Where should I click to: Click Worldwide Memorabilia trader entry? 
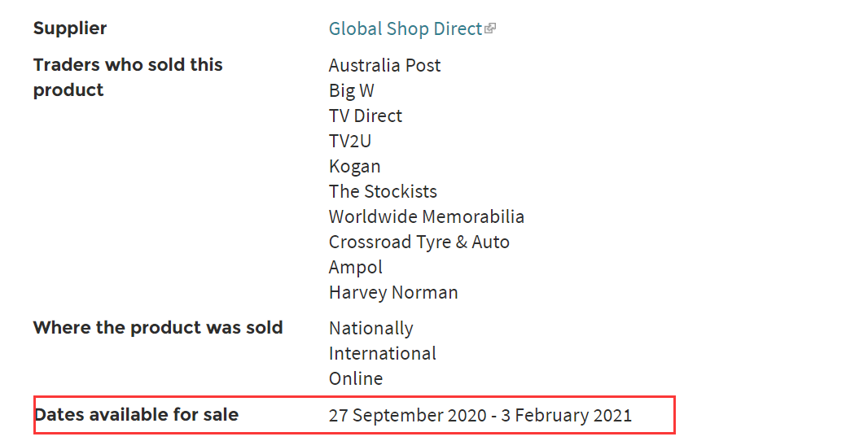[x=426, y=217]
